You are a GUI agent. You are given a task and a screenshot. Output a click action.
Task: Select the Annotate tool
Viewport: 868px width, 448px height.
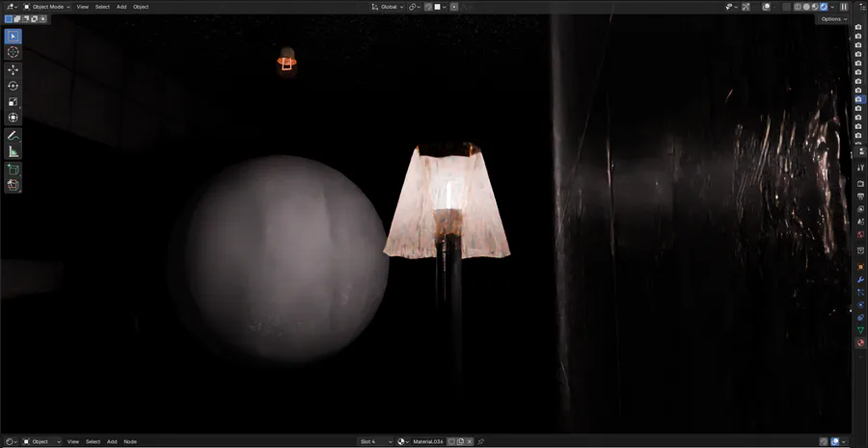pos(14,136)
